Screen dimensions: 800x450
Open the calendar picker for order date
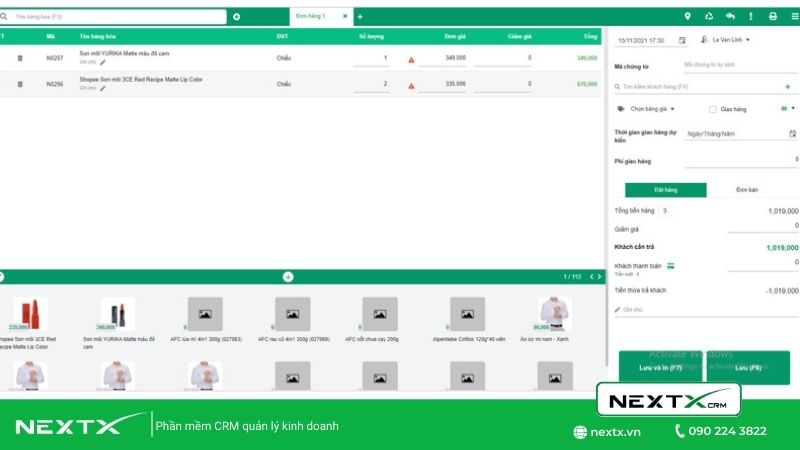(682, 40)
